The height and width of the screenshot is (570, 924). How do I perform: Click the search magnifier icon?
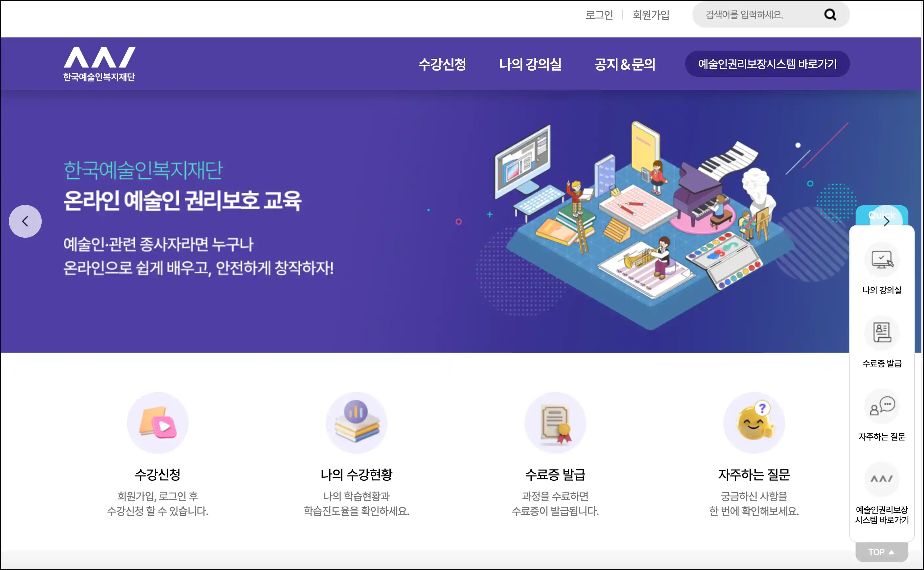pyautogui.click(x=830, y=15)
